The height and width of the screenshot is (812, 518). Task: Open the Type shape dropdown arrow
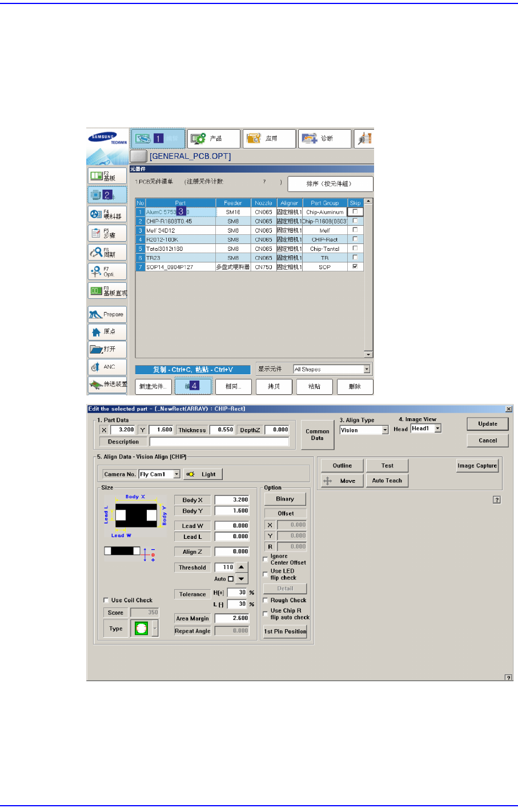coord(155,629)
